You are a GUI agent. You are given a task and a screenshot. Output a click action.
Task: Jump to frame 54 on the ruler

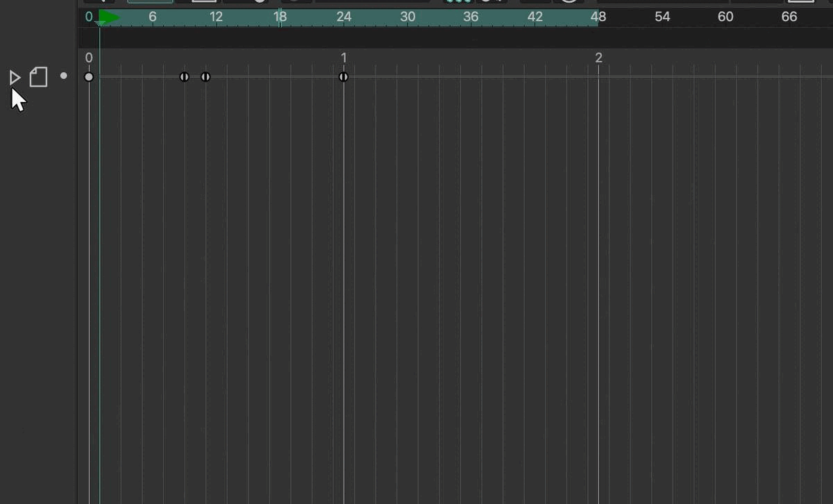pos(662,17)
